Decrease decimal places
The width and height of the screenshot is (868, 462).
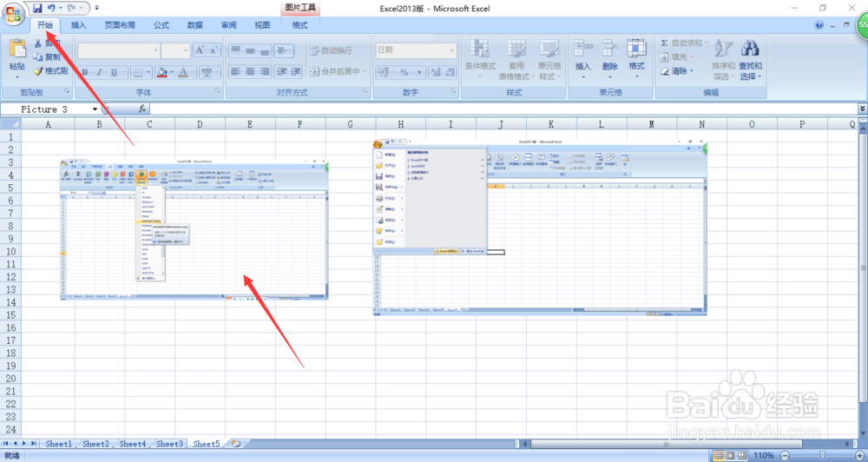point(450,72)
